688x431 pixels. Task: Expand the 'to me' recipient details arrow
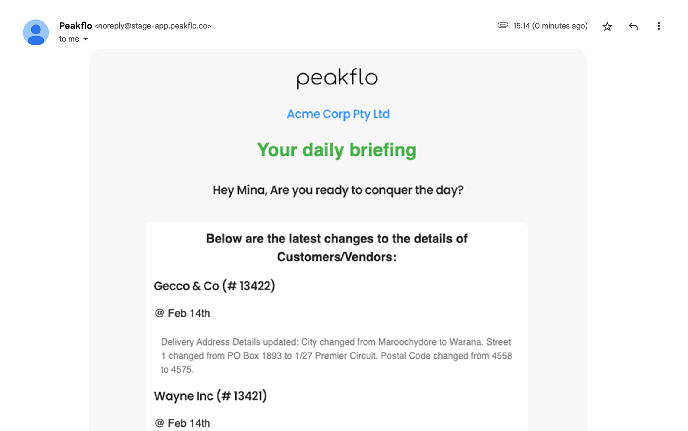[86, 39]
